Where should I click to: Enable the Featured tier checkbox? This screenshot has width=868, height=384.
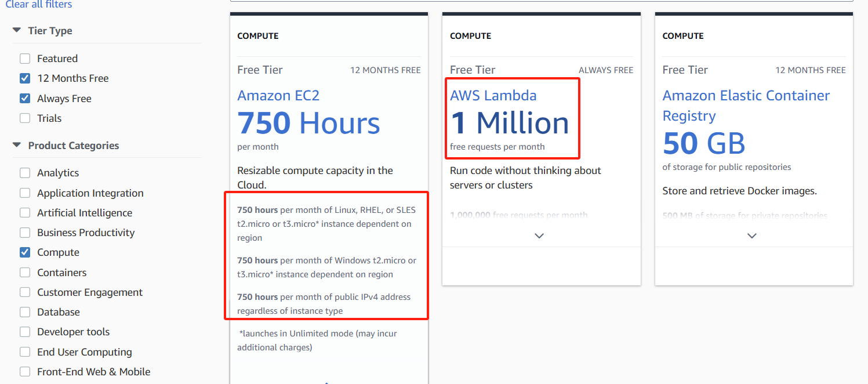[25, 59]
